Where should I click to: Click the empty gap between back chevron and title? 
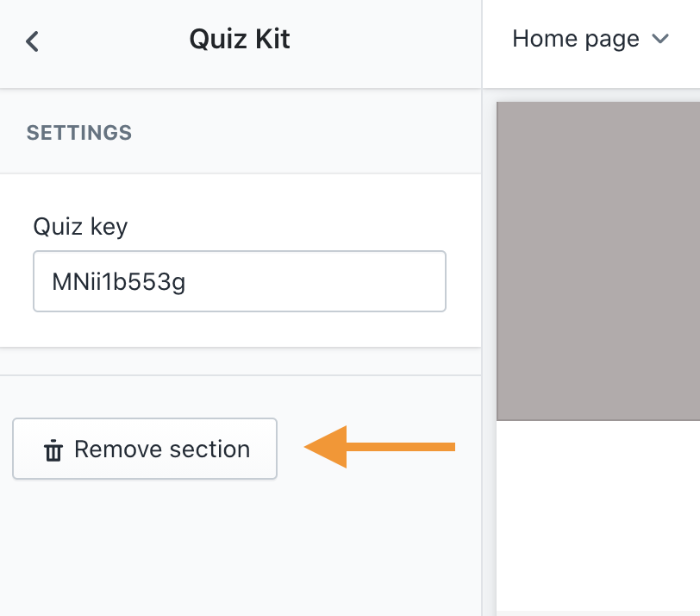[112, 41]
